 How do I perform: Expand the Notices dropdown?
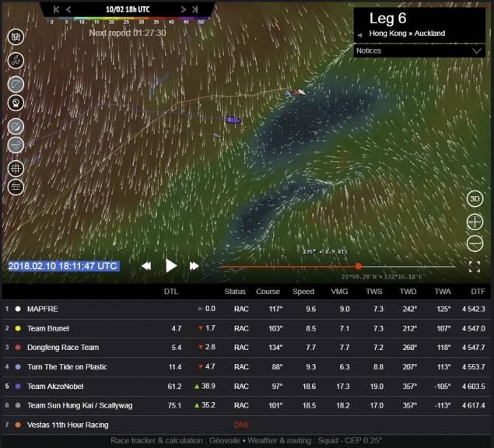coord(419,51)
